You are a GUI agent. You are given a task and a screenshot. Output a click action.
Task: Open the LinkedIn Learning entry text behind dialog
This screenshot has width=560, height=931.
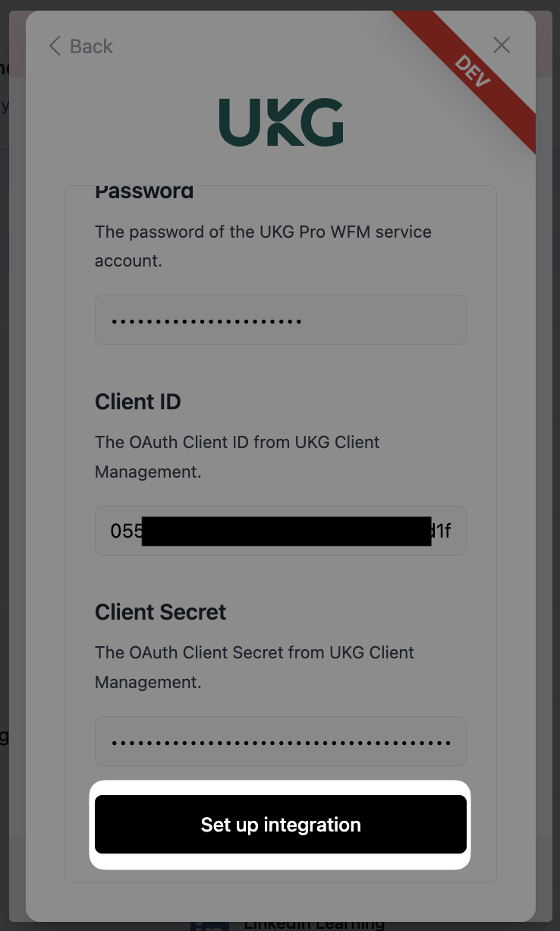tap(313, 925)
